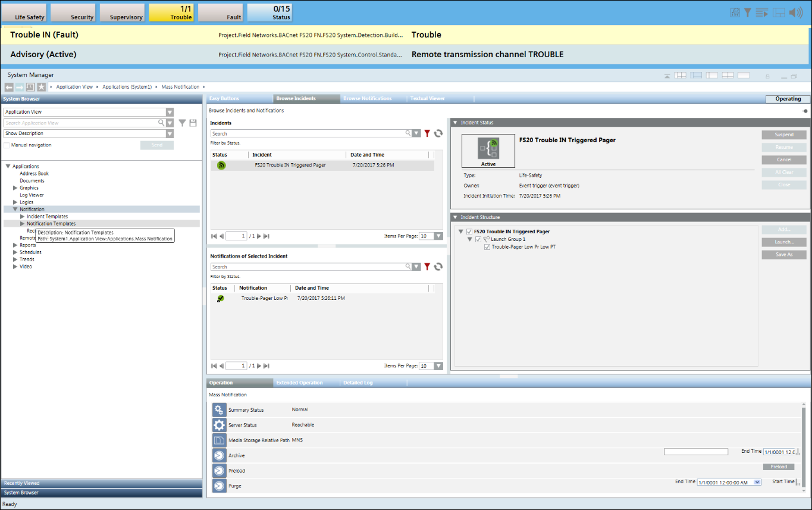Switch to Browse Notifications tab
This screenshot has height=510, width=812.
click(367, 98)
